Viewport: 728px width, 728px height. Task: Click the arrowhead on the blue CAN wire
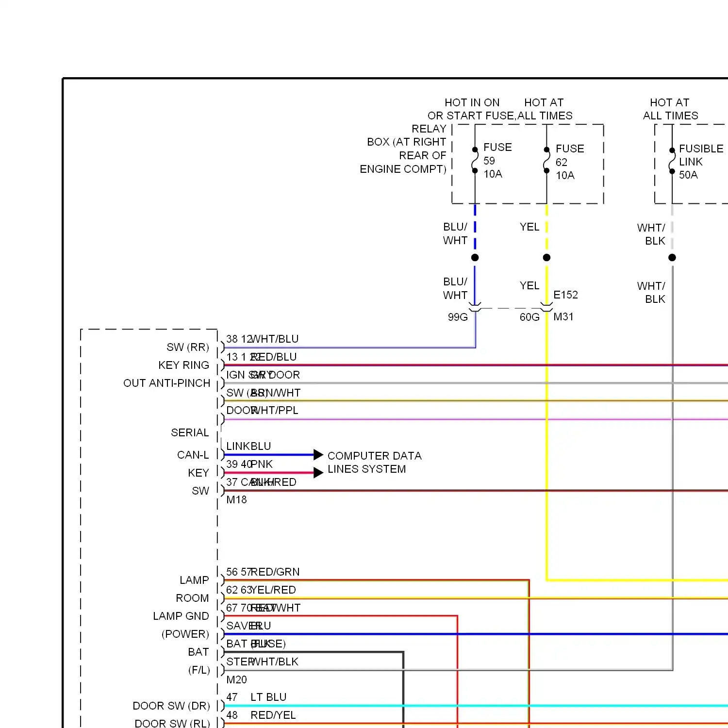[318, 455]
